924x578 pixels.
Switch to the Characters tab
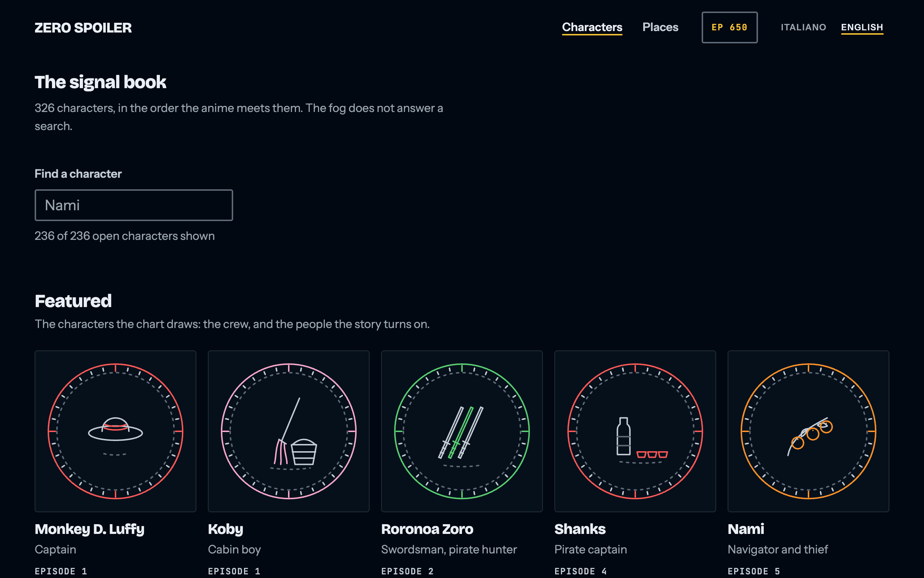592,27
